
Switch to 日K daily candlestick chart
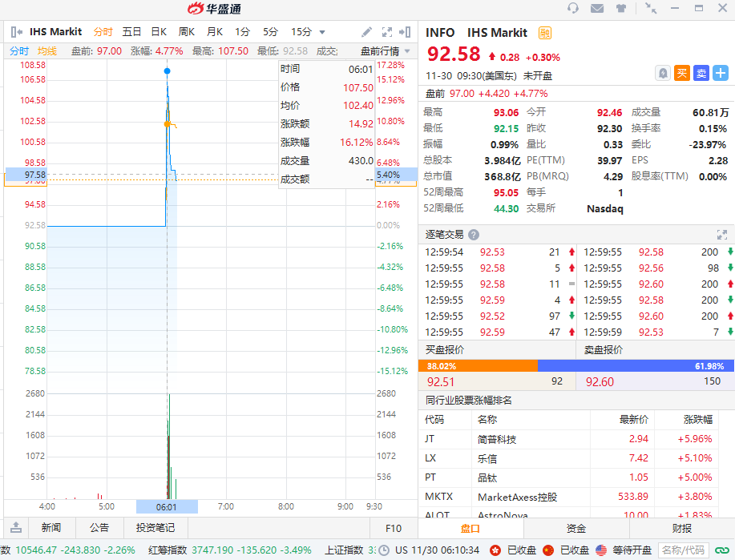[x=159, y=32]
